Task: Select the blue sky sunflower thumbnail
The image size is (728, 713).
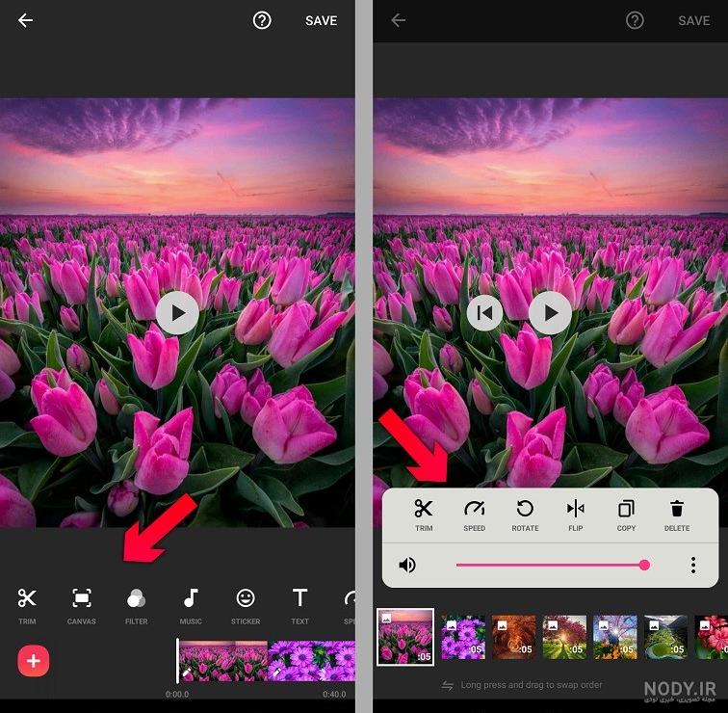Action: 615,637
